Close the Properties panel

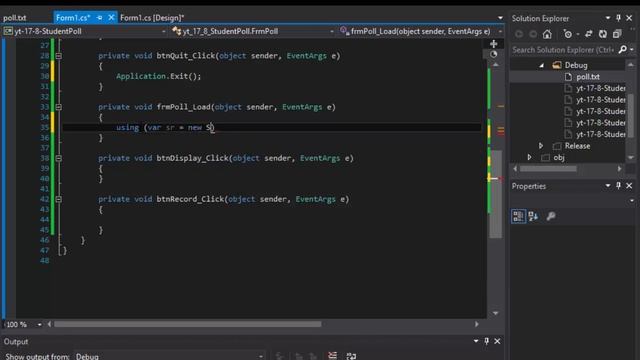coord(629,186)
